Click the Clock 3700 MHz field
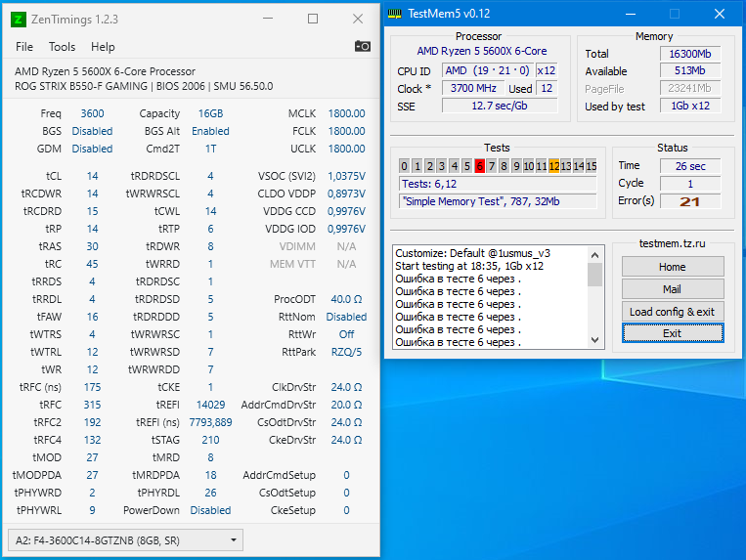The height and width of the screenshot is (560, 746). click(x=473, y=88)
